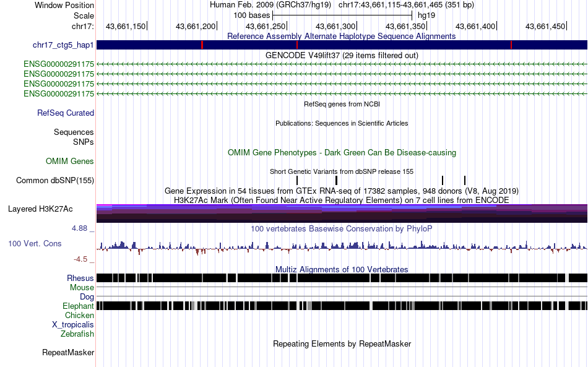This screenshot has width=588, height=367.
Task: Click 'Publications: Sequences in Scientific Articles' title
Action: (x=342, y=123)
